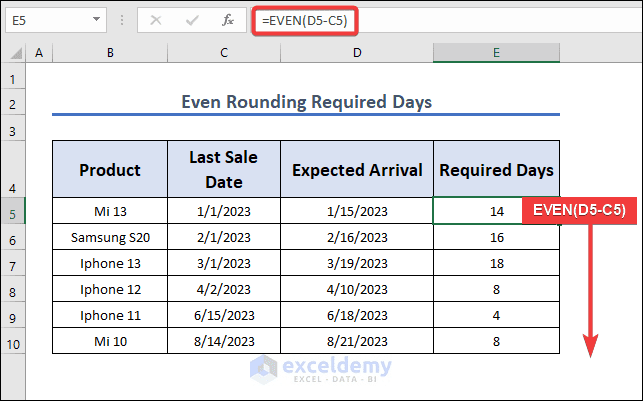Select the 'Mi 10' product cell

[x=110, y=341]
